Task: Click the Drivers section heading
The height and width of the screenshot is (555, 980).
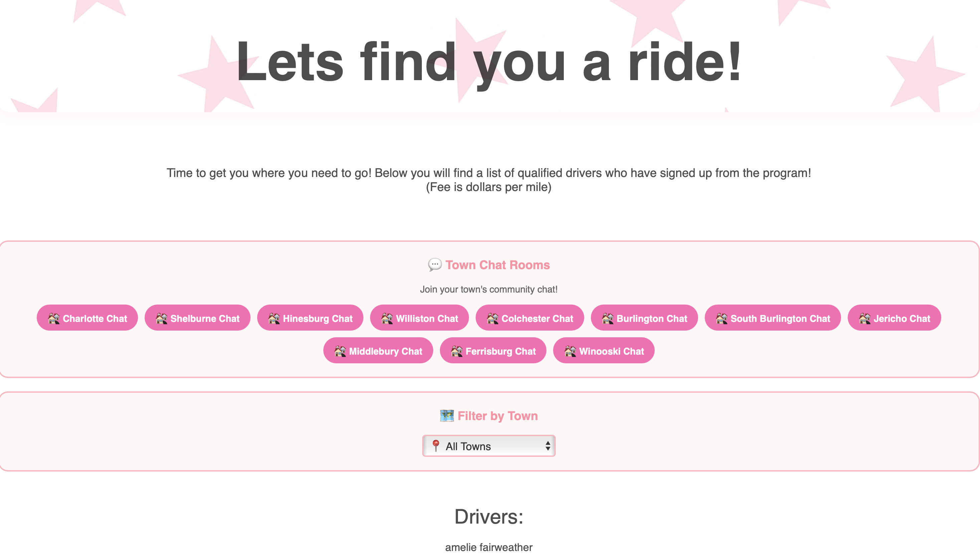Action: click(x=489, y=517)
